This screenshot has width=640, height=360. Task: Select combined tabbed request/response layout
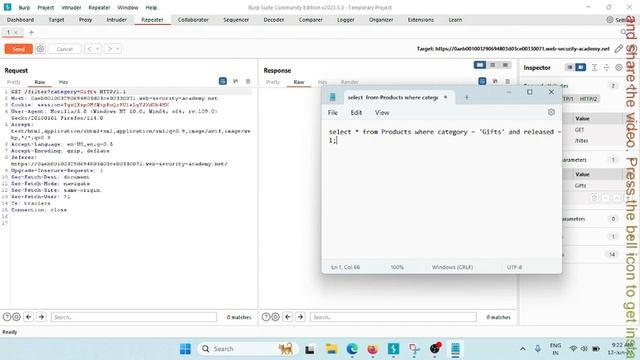[x=505, y=65]
